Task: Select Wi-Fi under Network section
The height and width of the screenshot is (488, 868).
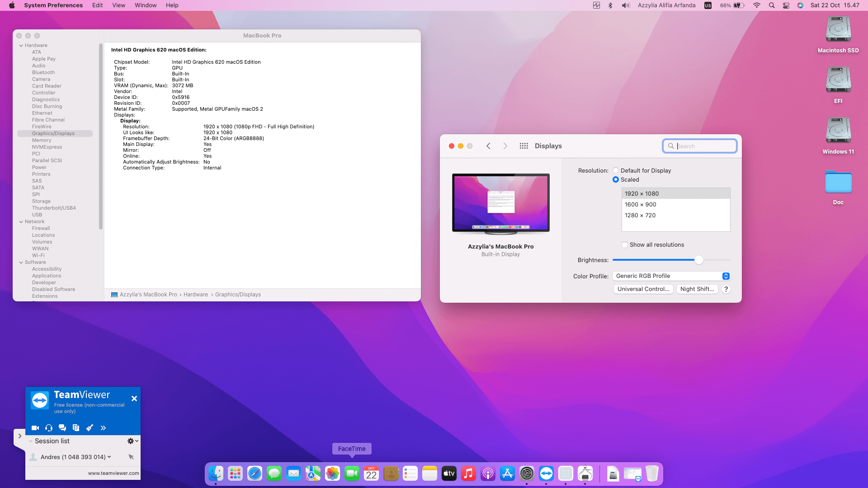Action: pos(38,255)
